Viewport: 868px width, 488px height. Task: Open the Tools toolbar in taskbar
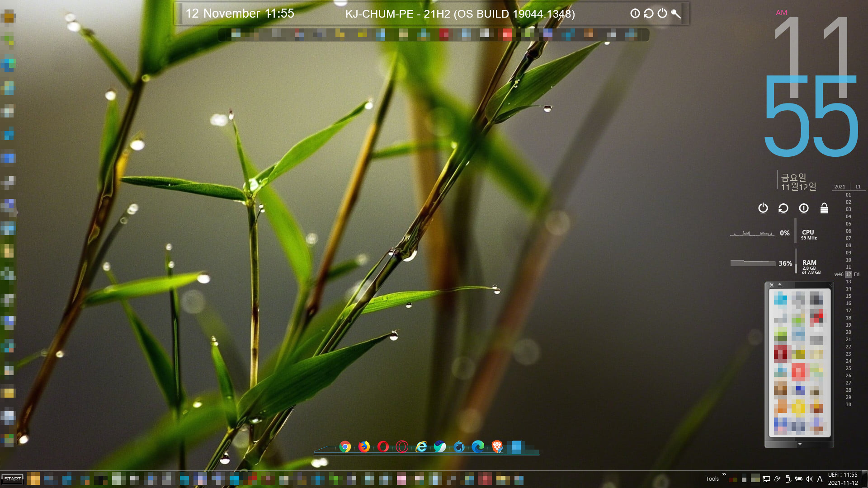click(712, 479)
